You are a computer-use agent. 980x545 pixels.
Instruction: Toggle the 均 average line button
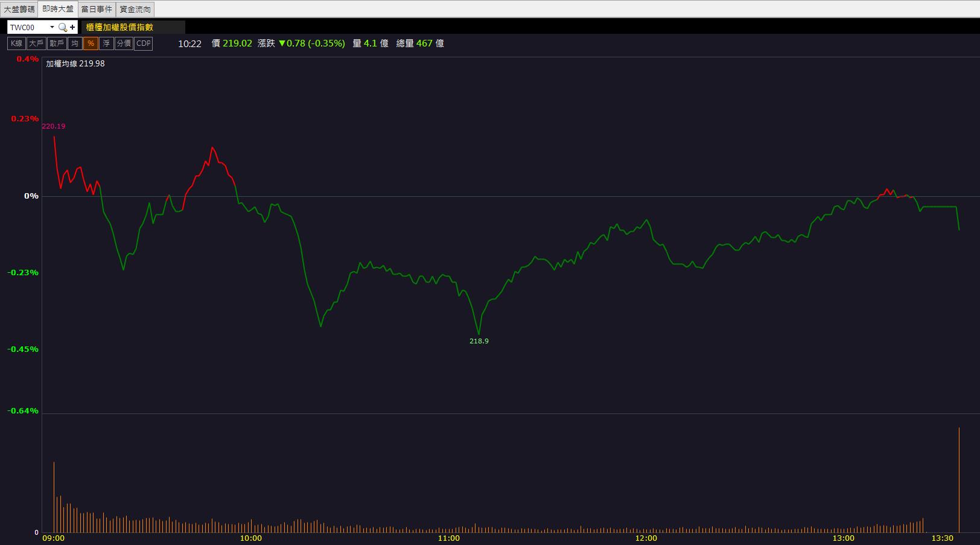[x=75, y=43]
